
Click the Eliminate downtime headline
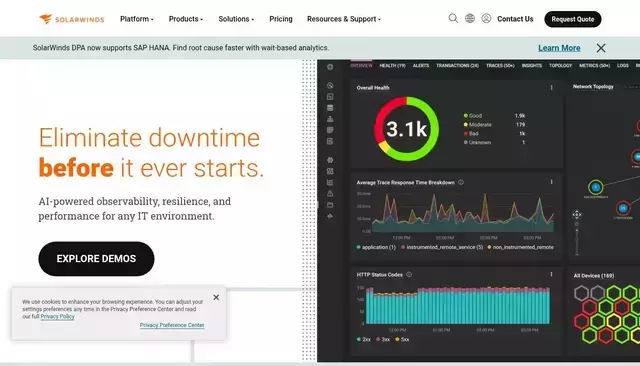tap(151, 153)
